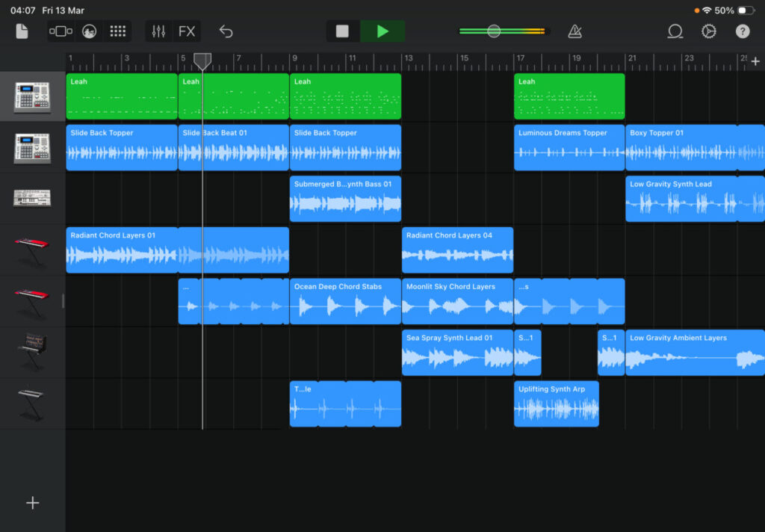
Task: Open song settings gear icon
Action: pyautogui.click(x=709, y=31)
